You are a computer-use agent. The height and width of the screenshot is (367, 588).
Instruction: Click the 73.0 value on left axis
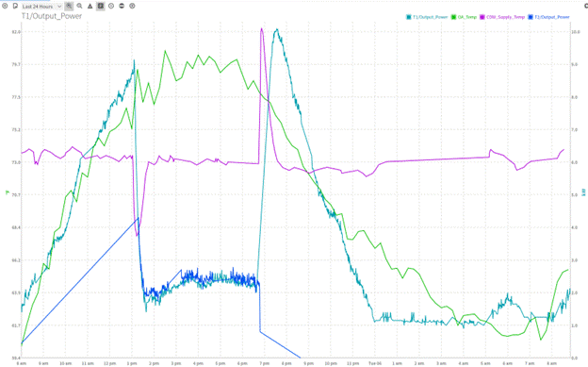(x=16, y=162)
